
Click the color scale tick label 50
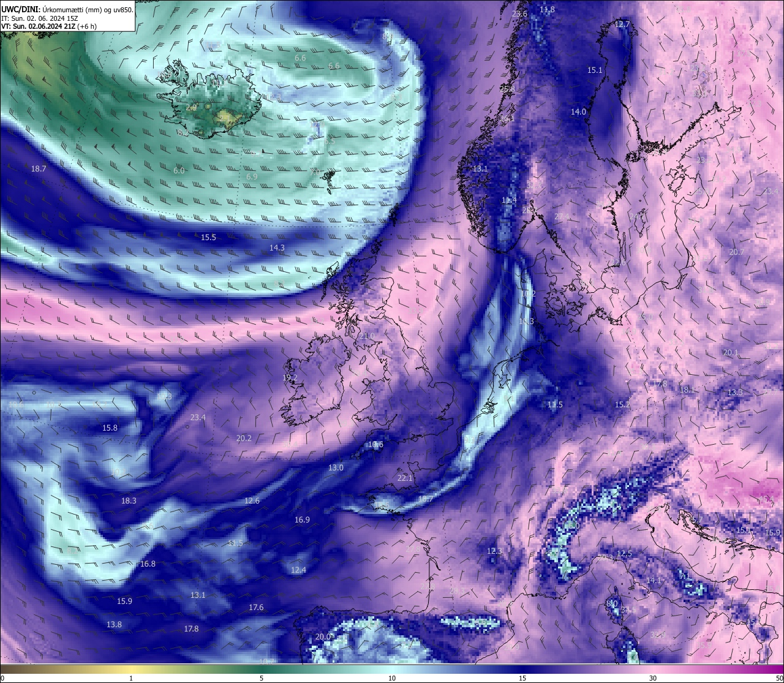pyautogui.click(x=779, y=678)
